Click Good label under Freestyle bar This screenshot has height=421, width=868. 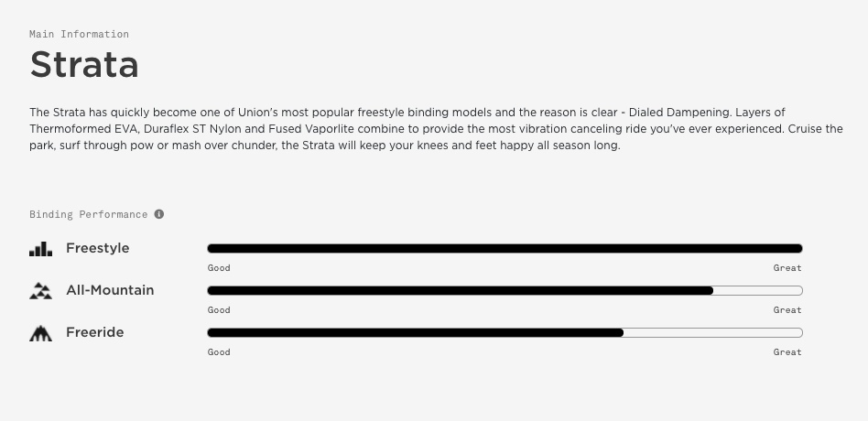coord(219,268)
